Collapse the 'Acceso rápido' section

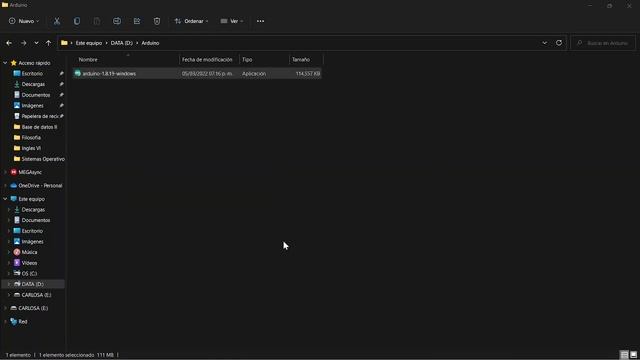point(5,63)
